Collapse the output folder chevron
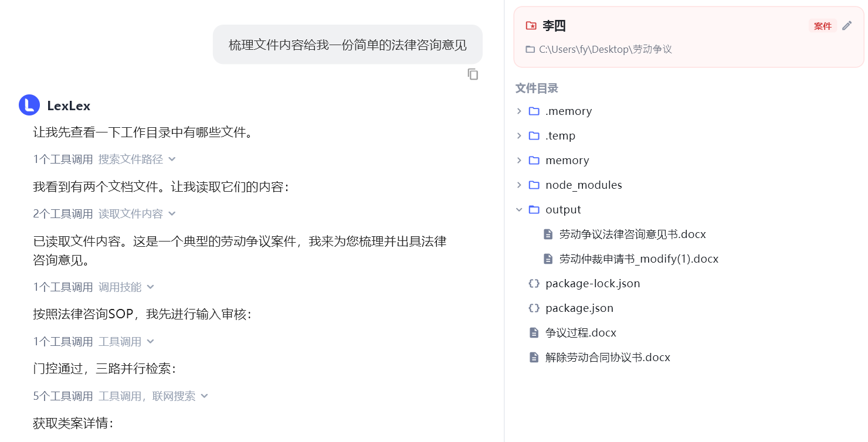 point(519,210)
